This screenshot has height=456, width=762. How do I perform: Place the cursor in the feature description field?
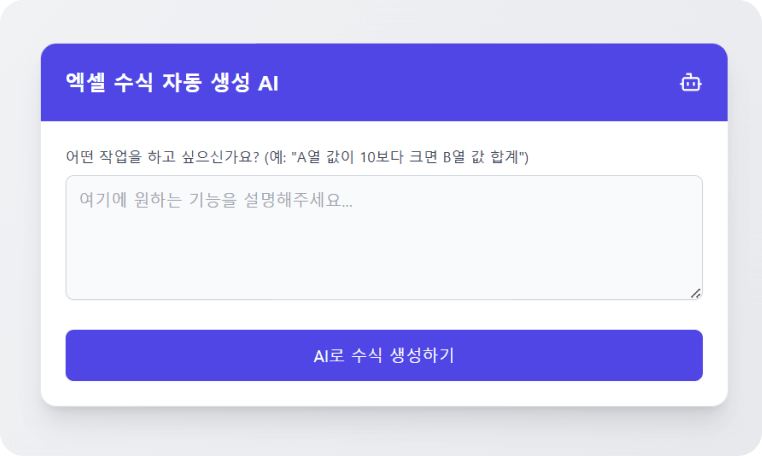click(x=384, y=237)
